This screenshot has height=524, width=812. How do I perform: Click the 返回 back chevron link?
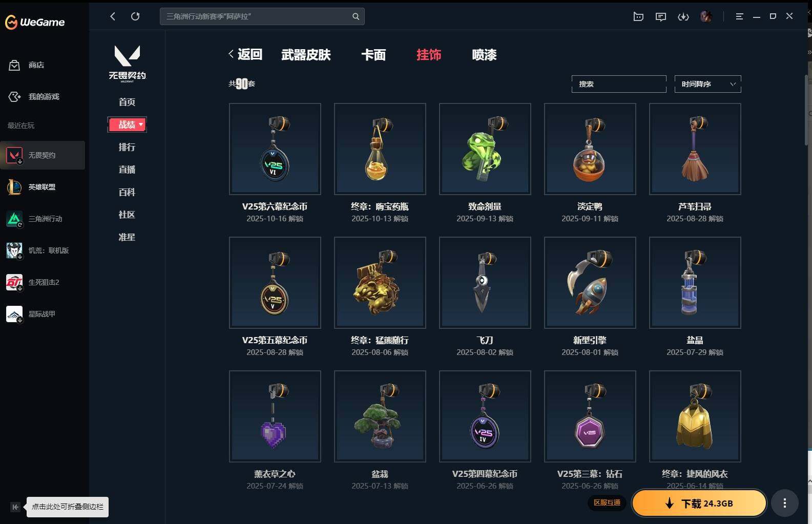pos(245,54)
